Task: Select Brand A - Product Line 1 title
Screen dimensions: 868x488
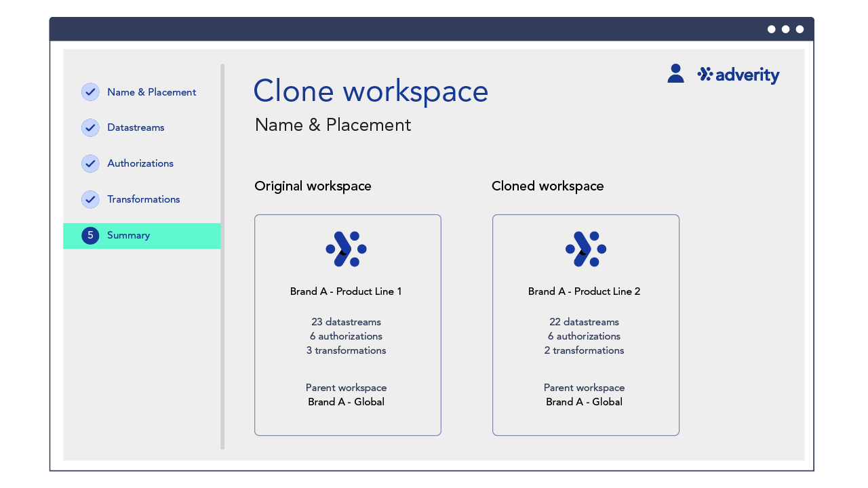Action: click(x=346, y=291)
